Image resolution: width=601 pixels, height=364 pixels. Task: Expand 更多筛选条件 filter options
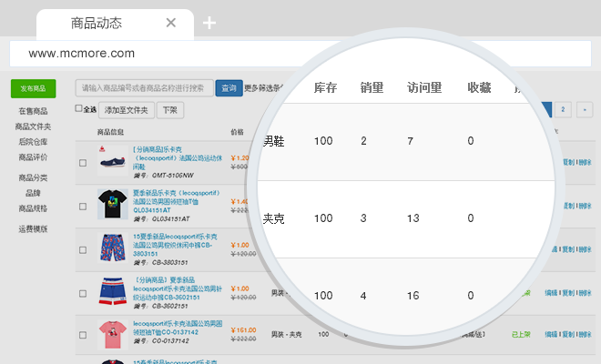coord(264,88)
